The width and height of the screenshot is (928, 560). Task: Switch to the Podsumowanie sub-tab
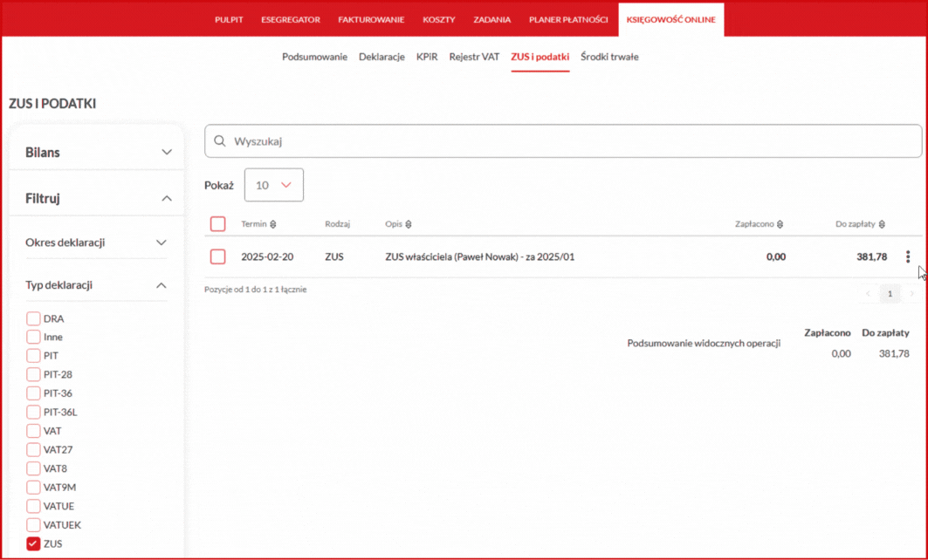click(314, 57)
